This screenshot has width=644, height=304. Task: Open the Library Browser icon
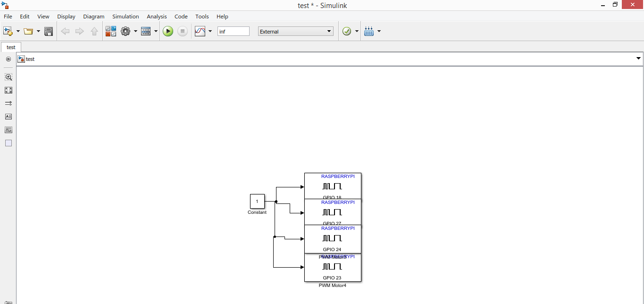pyautogui.click(x=111, y=32)
